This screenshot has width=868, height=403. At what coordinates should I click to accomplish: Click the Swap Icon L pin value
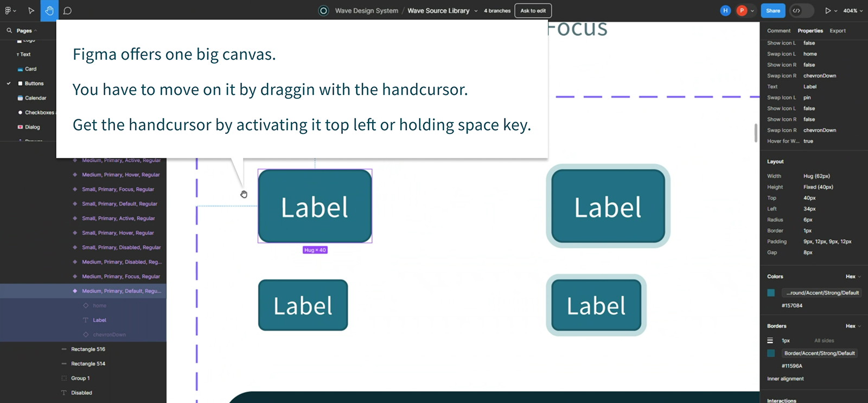tap(807, 98)
